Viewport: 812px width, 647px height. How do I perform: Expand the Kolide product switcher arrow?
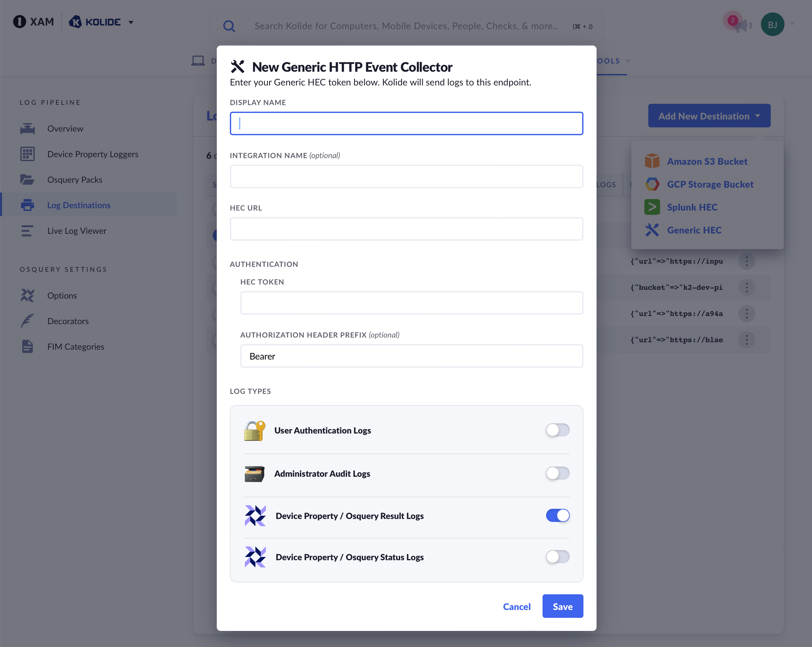pyautogui.click(x=131, y=23)
